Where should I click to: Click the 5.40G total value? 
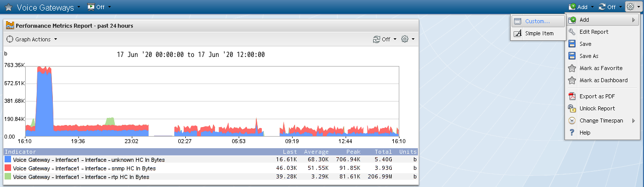(x=384, y=160)
